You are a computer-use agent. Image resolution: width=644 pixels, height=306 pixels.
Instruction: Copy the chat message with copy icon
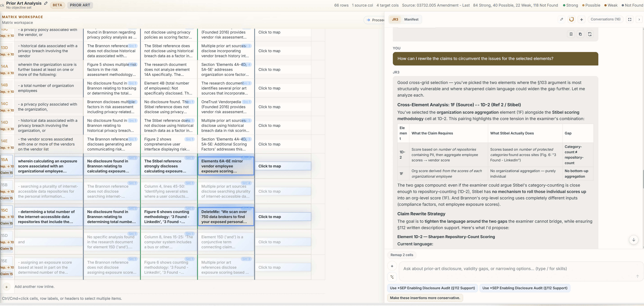pos(580,34)
